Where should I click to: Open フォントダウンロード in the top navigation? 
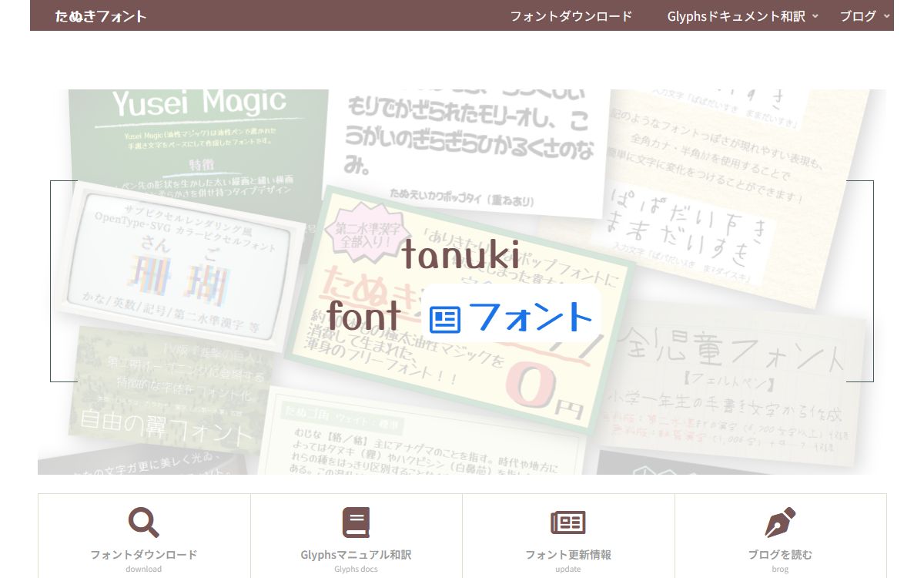pyautogui.click(x=571, y=16)
